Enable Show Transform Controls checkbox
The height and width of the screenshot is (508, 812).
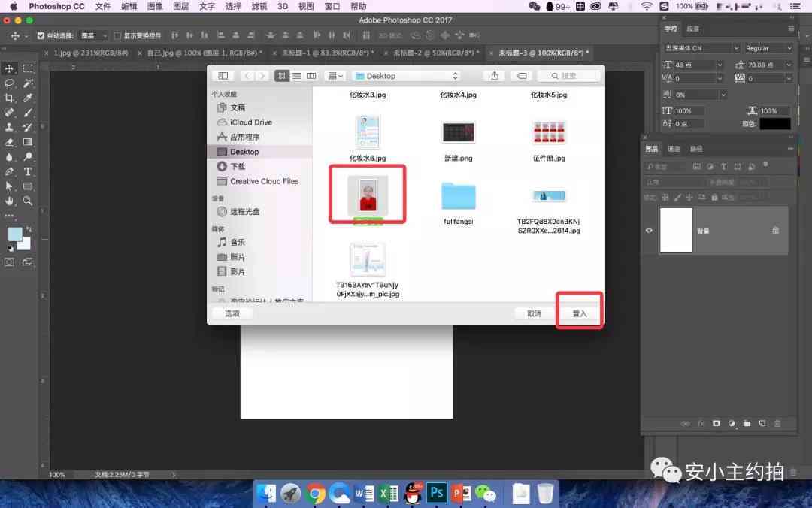(x=117, y=36)
